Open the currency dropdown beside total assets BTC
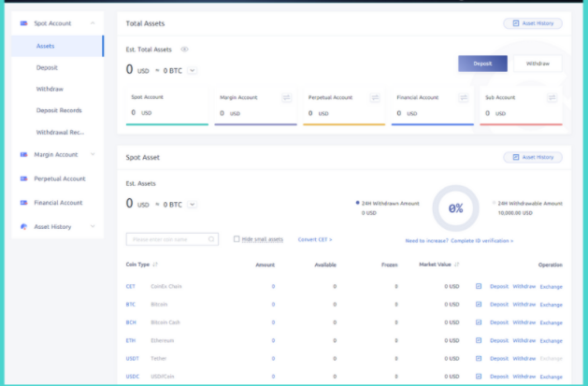This screenshot has width=588, height=386. [x=193, y=70]
